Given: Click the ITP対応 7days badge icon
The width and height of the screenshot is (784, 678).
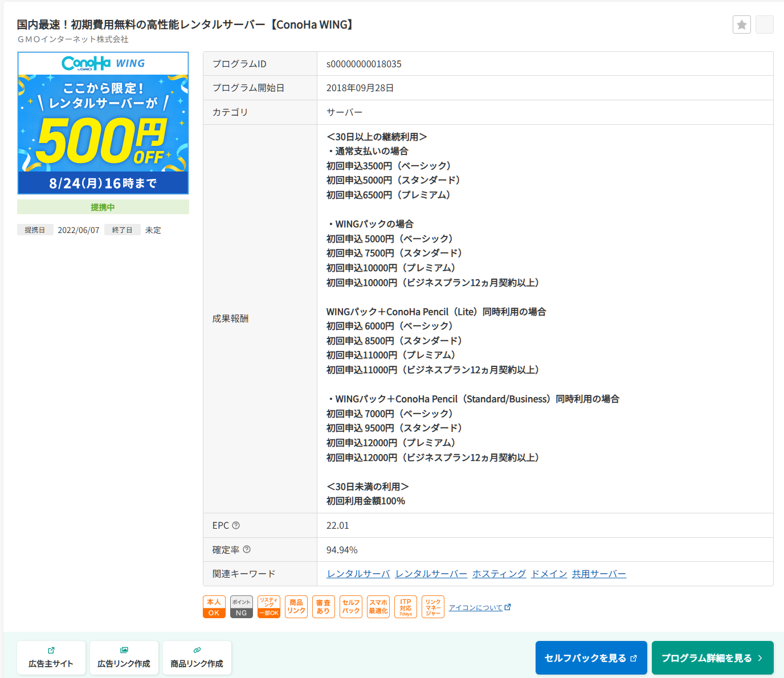Looking at the screenshot, I should click(405, 607).
